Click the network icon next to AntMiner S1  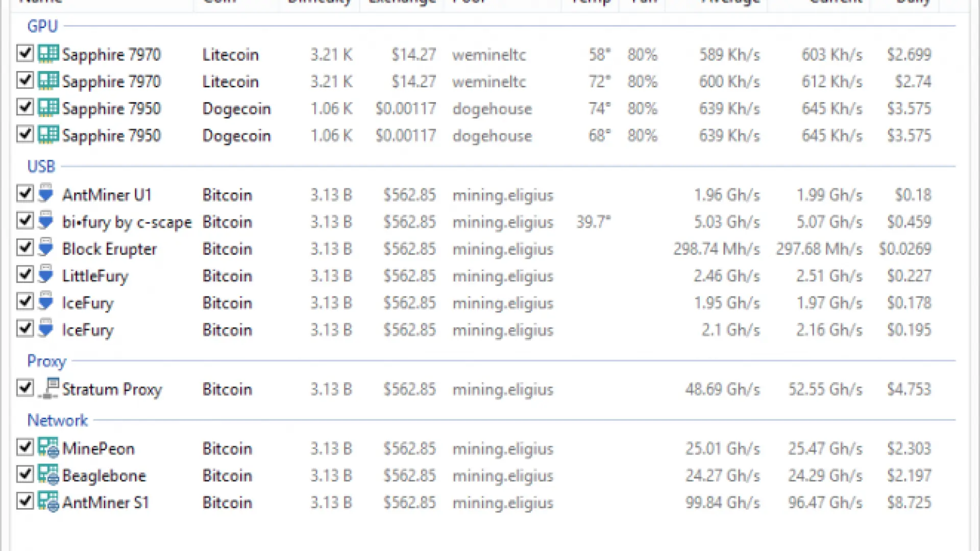pos(48,502)
